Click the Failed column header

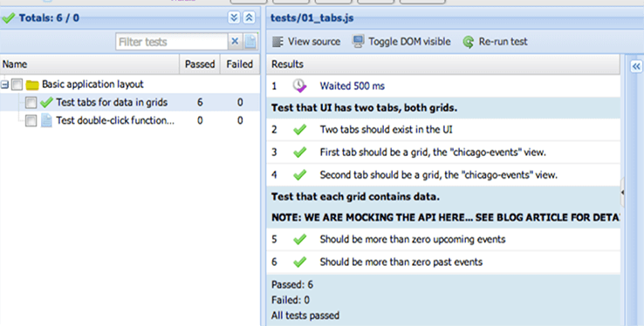click(x=239, y=65)
